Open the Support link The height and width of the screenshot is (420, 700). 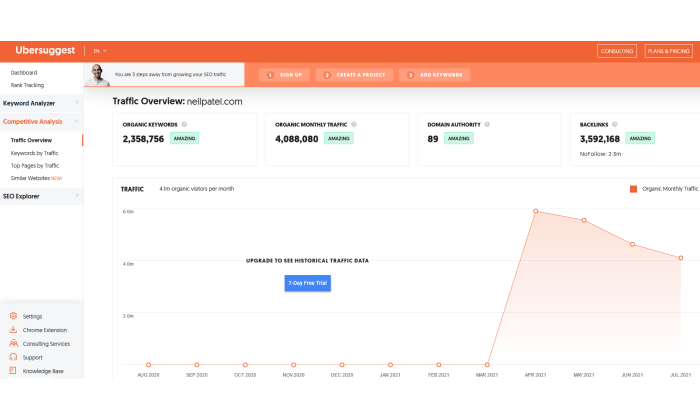(33, 358)
